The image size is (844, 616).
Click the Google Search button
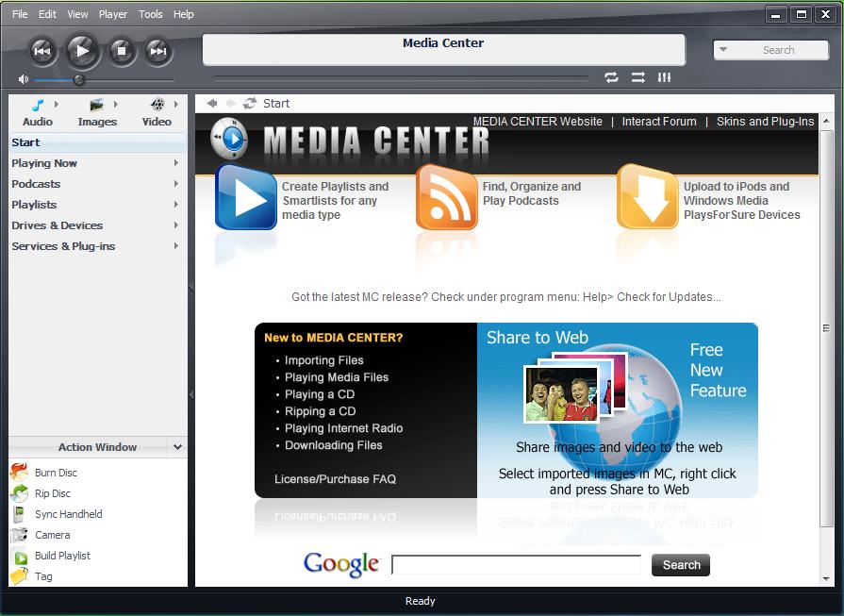click(681, 565)
